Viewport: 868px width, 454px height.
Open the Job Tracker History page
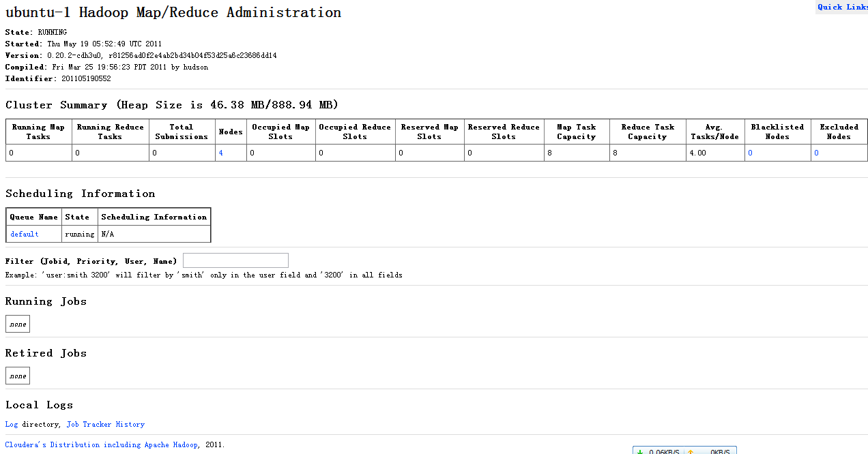tap(105, 424)
